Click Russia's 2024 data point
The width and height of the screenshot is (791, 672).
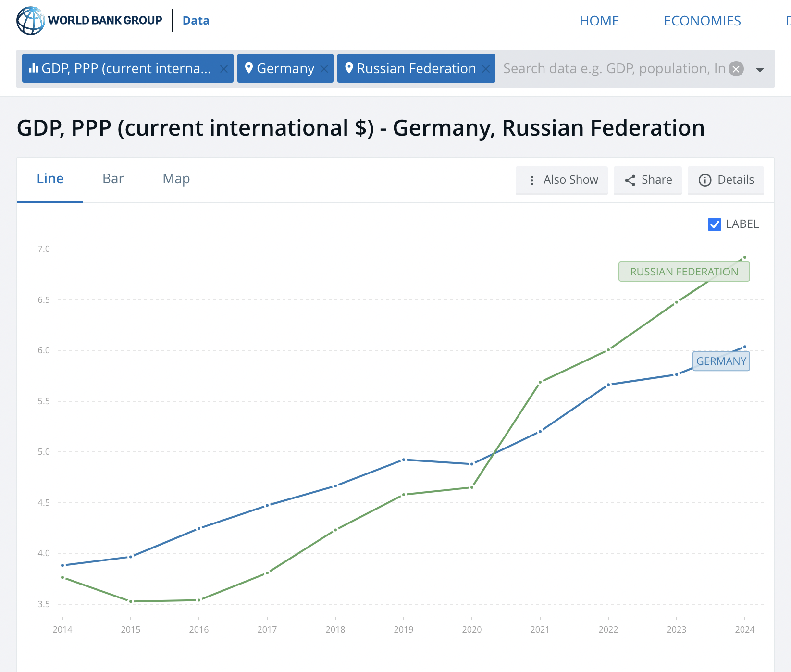pos(745,257)
